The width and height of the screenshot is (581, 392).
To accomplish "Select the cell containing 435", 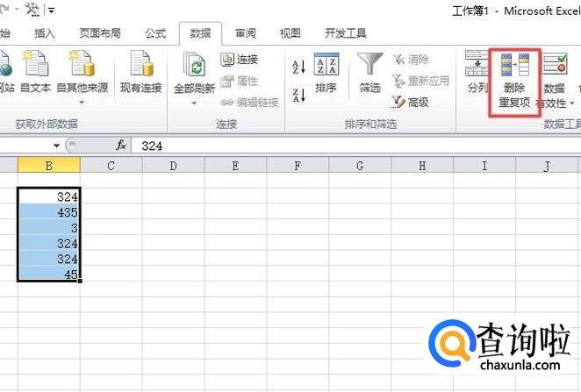I will [x=49, y=212].
